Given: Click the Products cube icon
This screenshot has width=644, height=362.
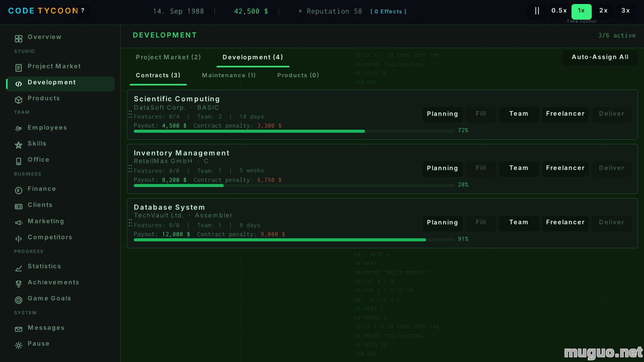Looking at the screenshot, I should coord(18,100).
